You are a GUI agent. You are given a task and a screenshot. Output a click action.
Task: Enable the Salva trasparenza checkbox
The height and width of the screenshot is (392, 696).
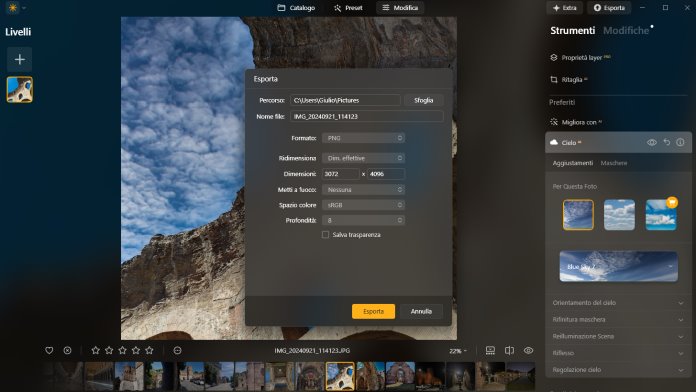(325, 235)
